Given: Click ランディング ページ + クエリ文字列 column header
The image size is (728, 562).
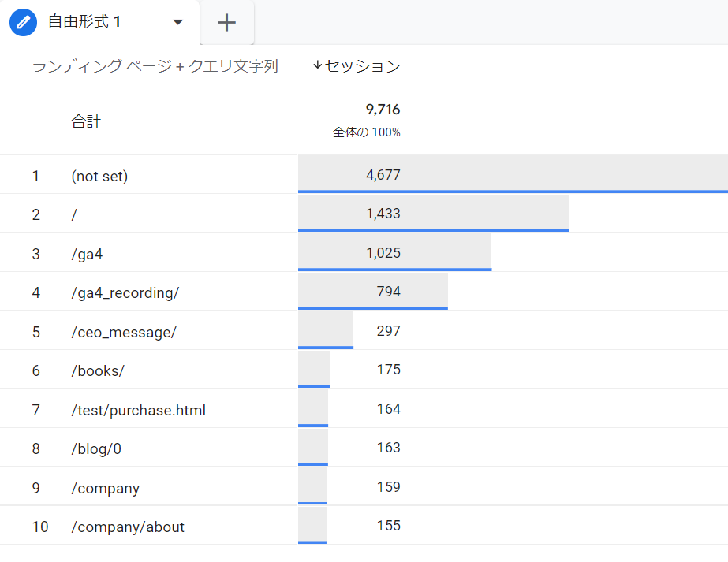Looking at the screenshot, I should tap(155, 66).
